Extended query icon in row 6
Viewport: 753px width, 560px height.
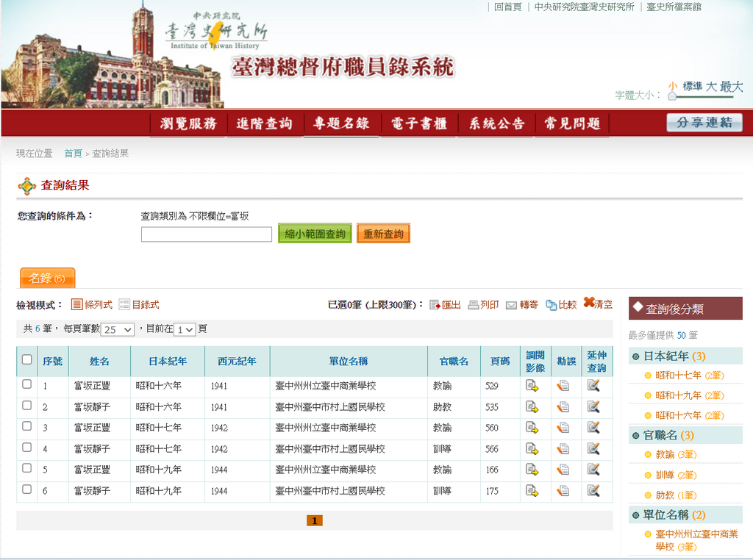593,490
